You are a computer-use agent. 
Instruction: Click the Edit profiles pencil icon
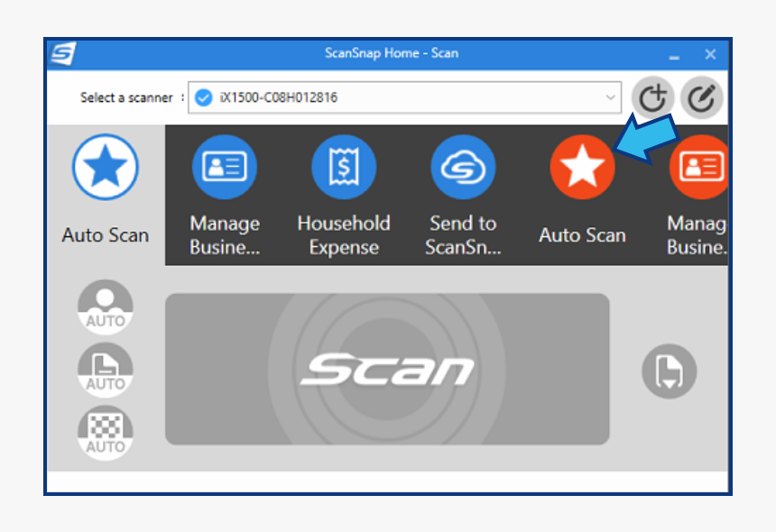[x=702, y=97]
